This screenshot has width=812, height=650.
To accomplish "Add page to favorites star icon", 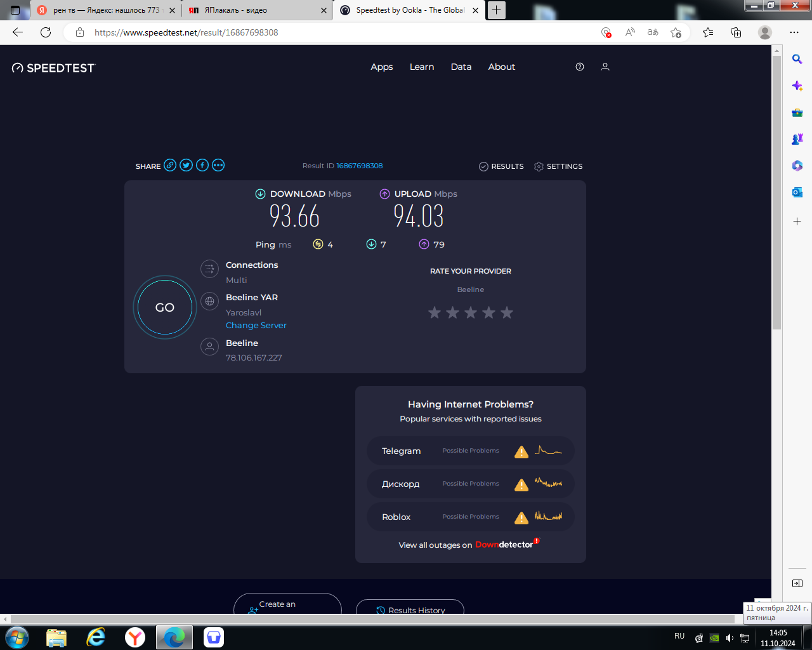I will 676,32.
